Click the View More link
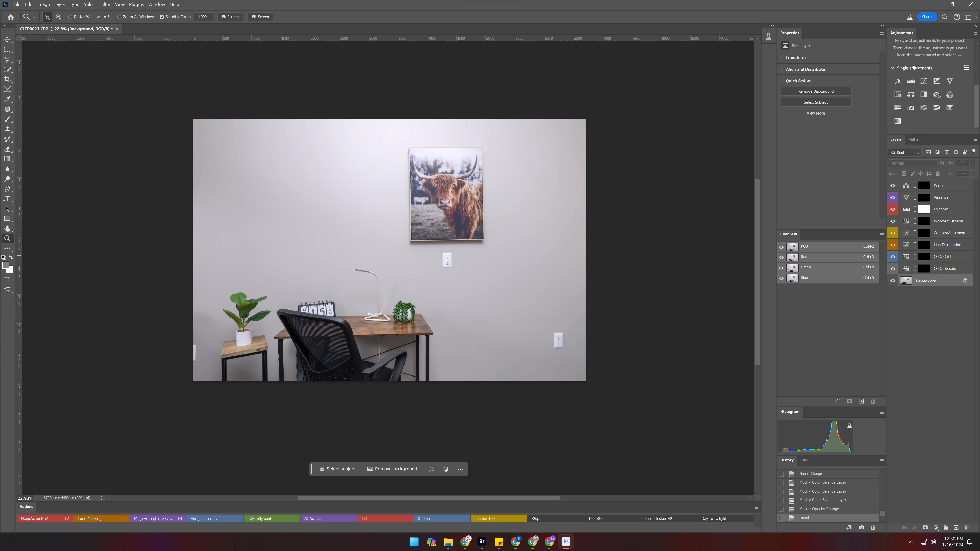 [815, 113]
